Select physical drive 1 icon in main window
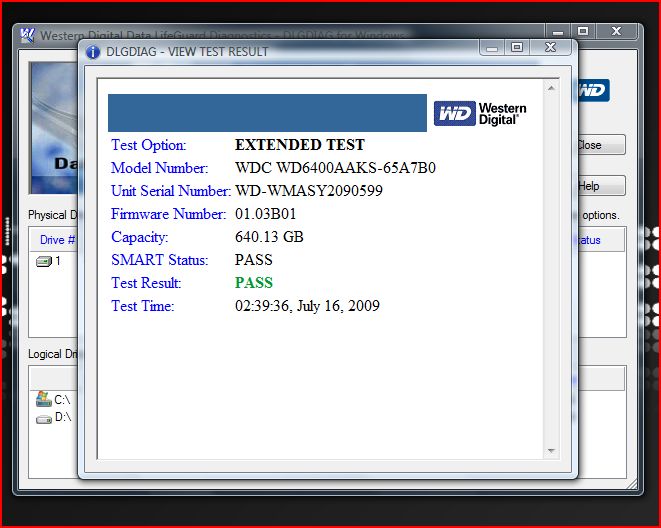The image size is (661, 528). pyautogui.click(x=43, y=261)
